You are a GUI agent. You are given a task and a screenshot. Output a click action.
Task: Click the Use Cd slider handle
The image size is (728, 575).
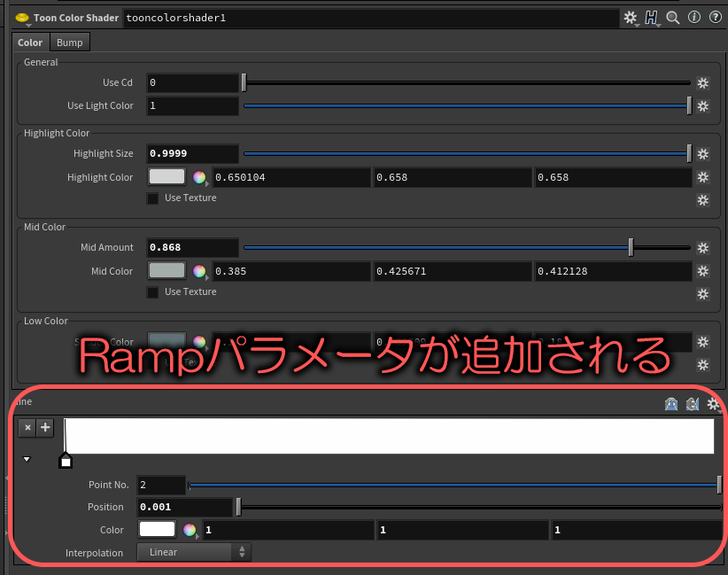tap(244, 82)
